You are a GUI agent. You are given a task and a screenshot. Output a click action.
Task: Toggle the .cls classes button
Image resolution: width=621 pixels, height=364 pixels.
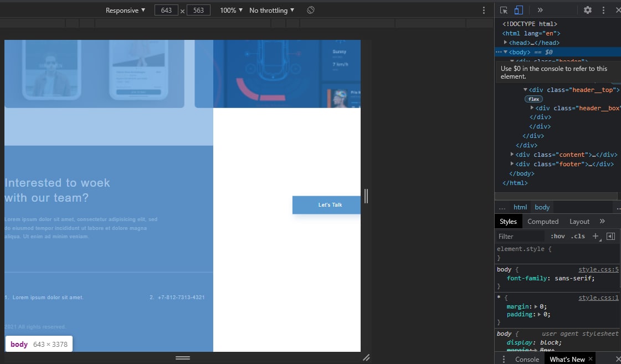click(578, 237)
